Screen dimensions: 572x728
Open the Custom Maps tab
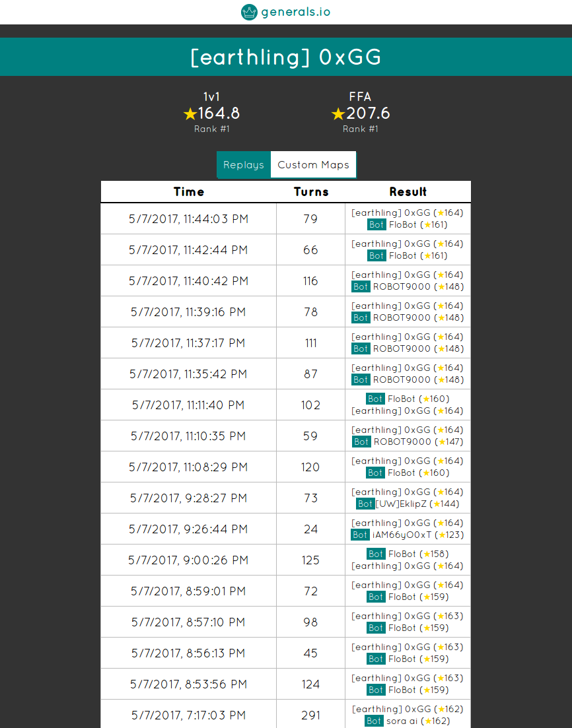pyautogui.click(x=313, y=165)
